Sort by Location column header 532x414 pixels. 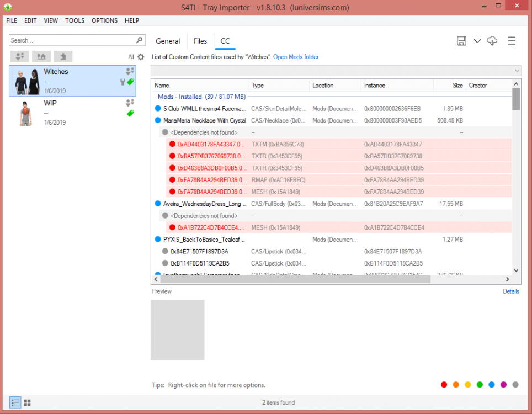pyautogui.click(x=335, y=85)
